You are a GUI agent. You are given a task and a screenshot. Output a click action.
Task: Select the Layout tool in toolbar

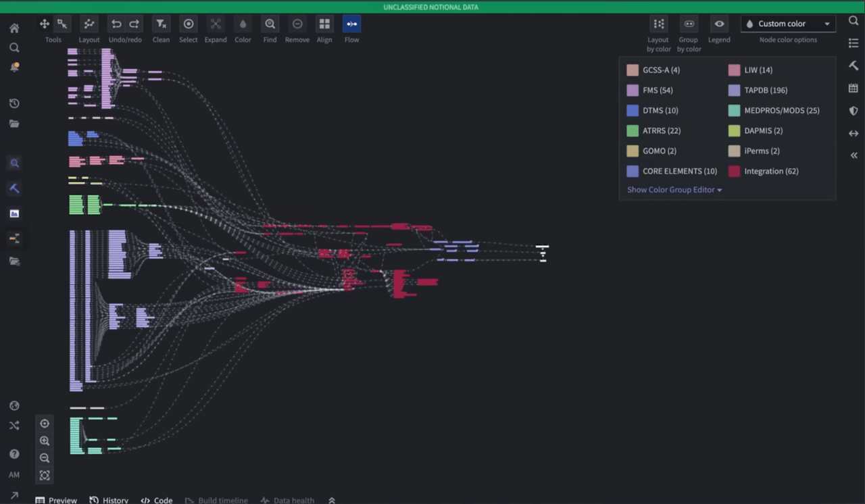point(89,24)
